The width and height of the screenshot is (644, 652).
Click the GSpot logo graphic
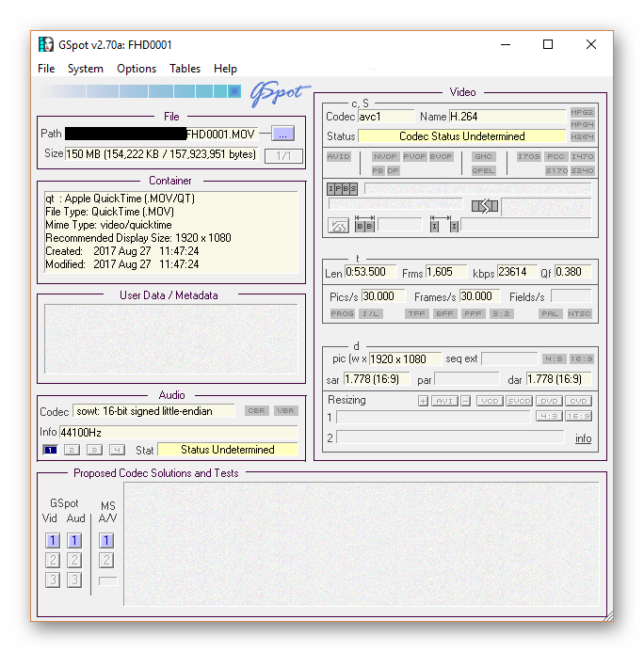[x=280, y=92]
